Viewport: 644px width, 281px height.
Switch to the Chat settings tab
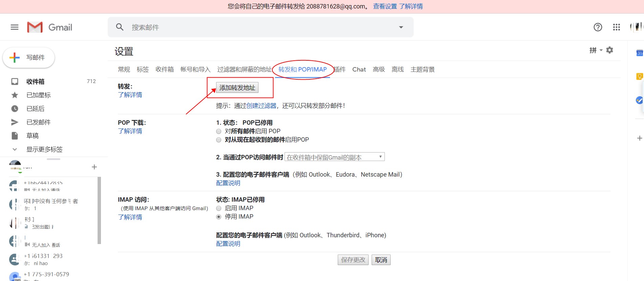point(359,69)
